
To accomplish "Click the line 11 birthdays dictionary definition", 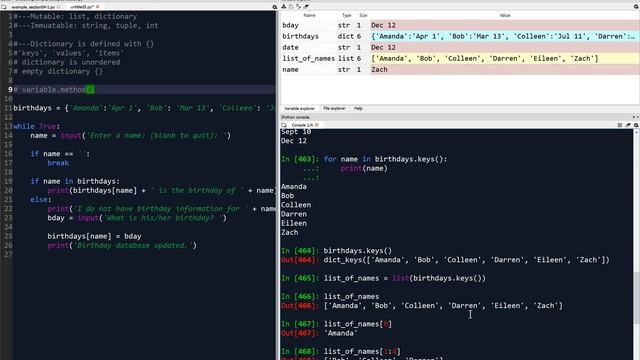I will 144,108.
